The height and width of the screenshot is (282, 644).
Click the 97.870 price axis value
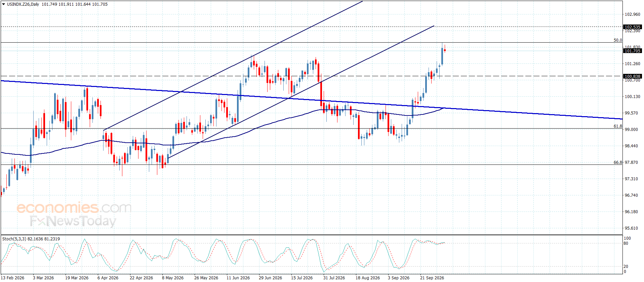point(631,162)
